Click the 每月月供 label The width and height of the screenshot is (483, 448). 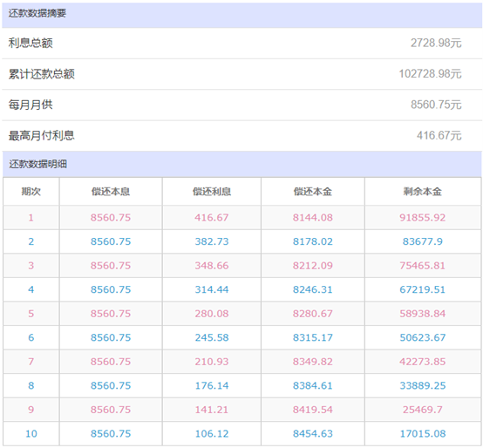(x=31, y=105)
